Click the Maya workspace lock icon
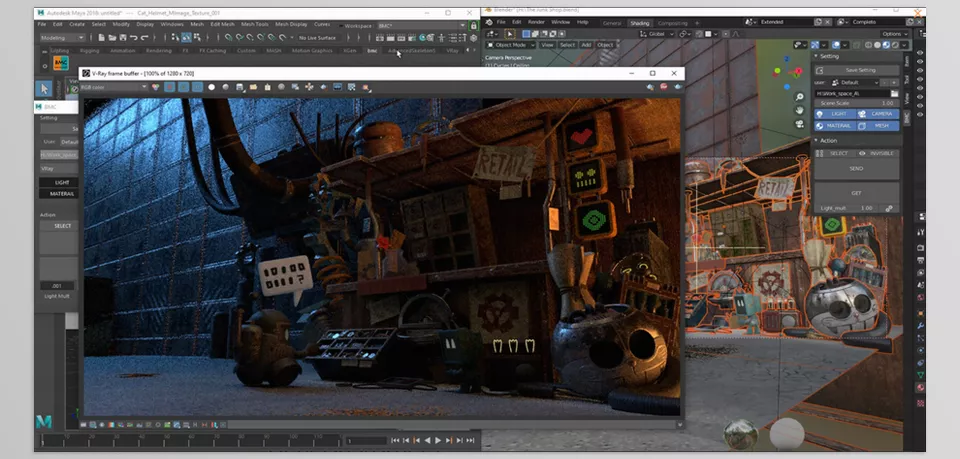Viewport: 960px width, 459px height. coord(473,26)
